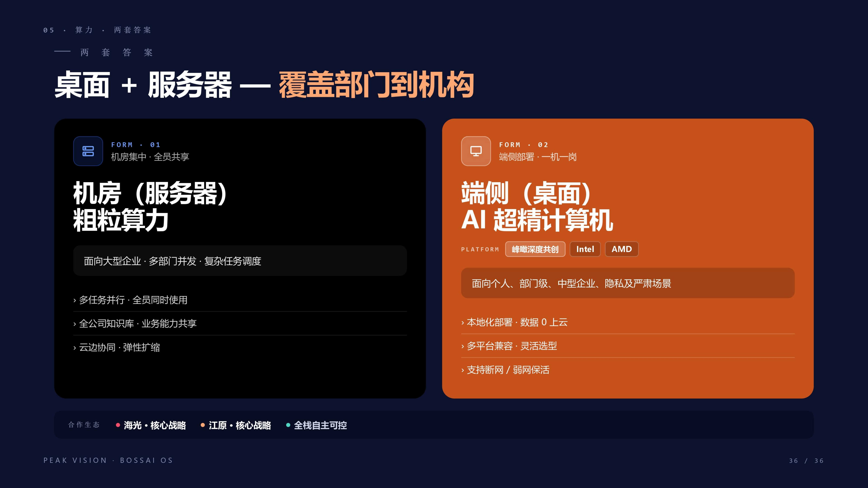
Task: Select the Intel platform tag
Action: coord(585,249)
